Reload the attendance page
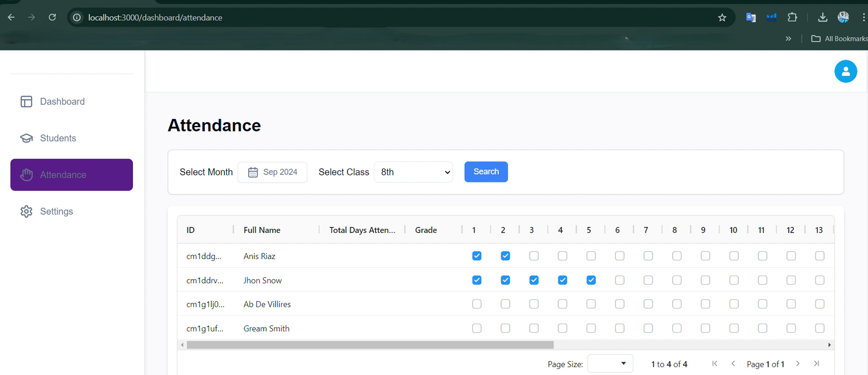The width and height of the screenshot is (868, 375). click(x=52, y=17)
